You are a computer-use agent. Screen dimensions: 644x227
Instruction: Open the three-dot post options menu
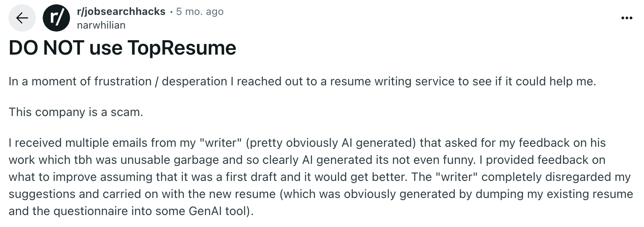[626, 18]
